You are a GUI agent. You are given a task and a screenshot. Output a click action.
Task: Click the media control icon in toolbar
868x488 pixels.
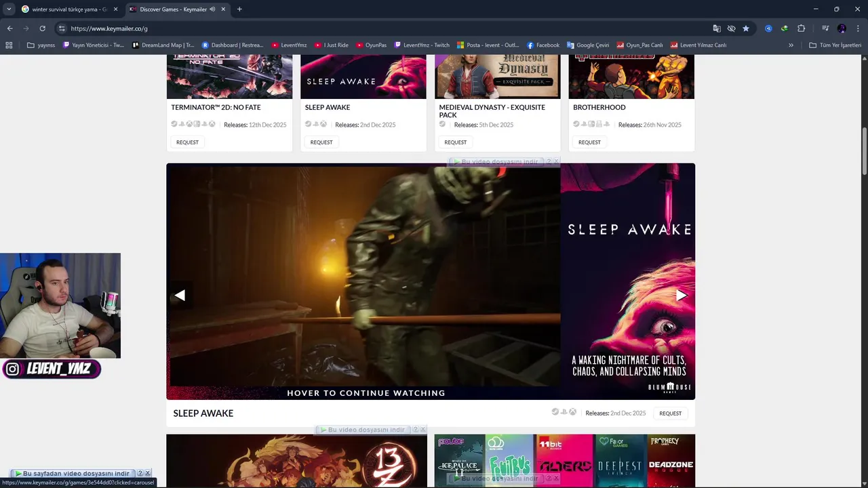coord(825,28)
